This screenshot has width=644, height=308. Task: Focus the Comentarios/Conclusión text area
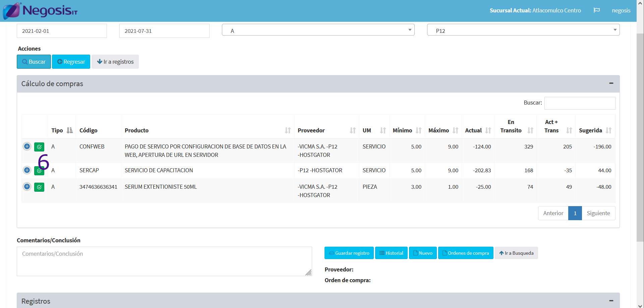click(x=164, y=261)
